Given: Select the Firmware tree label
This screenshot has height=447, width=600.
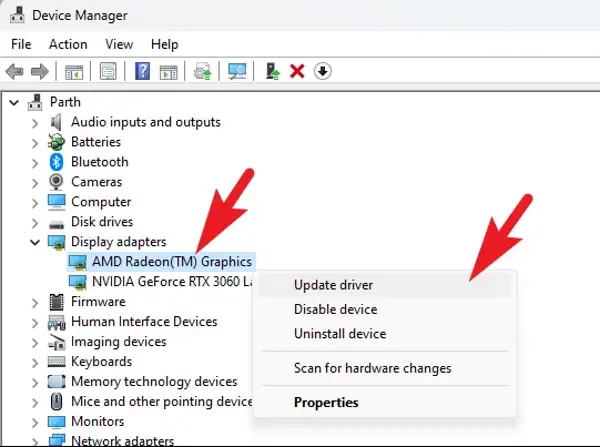Looking at the screenshot, I should pyautogui.click(x=98, y=302).
